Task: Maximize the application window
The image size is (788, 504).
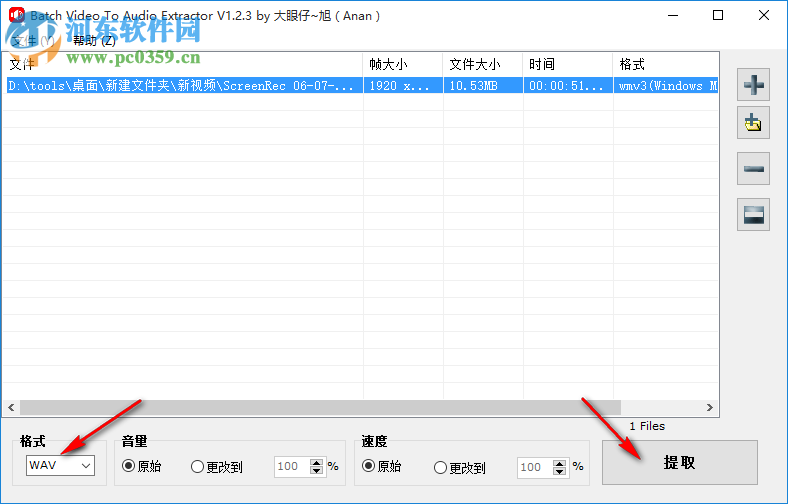Action: (x=718, y=16)
